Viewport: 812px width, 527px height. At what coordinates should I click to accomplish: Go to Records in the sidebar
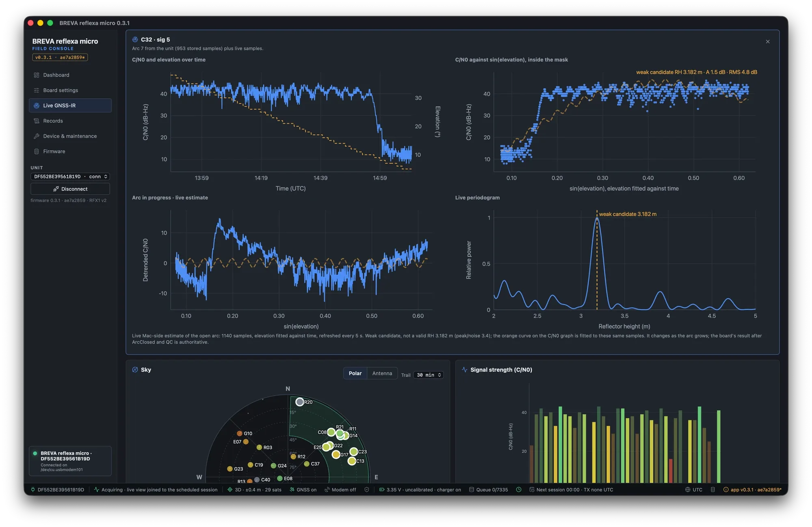click(x=70, y=121)
